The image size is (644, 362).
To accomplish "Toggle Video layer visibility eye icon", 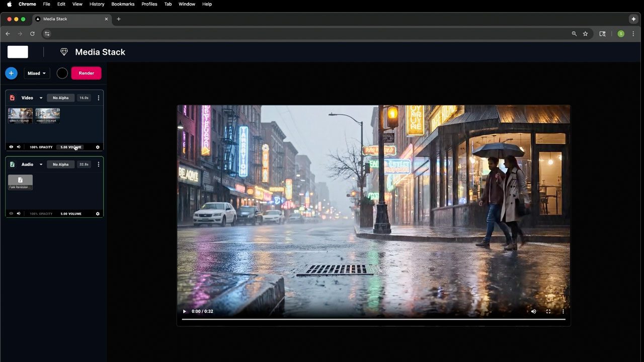I will point(11,147).
